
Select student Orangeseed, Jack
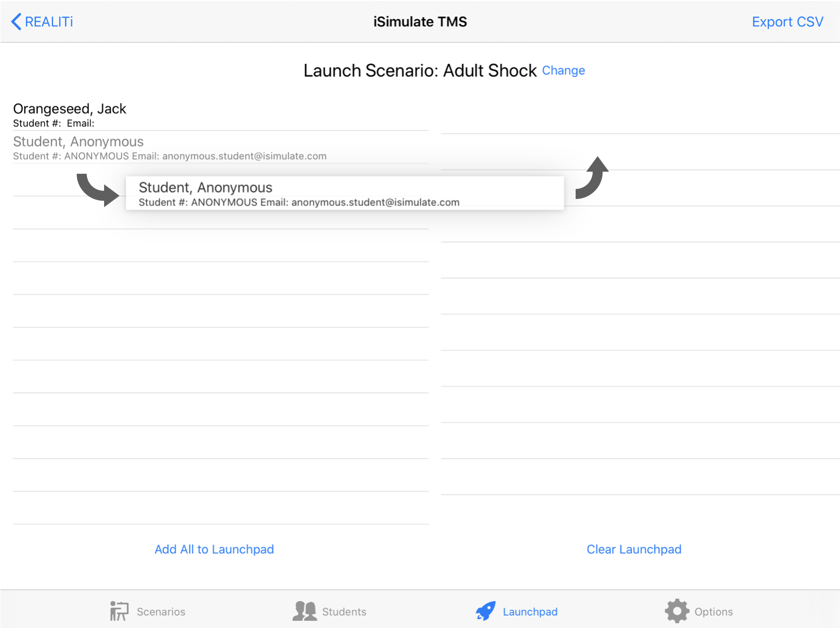pos(70,114)
